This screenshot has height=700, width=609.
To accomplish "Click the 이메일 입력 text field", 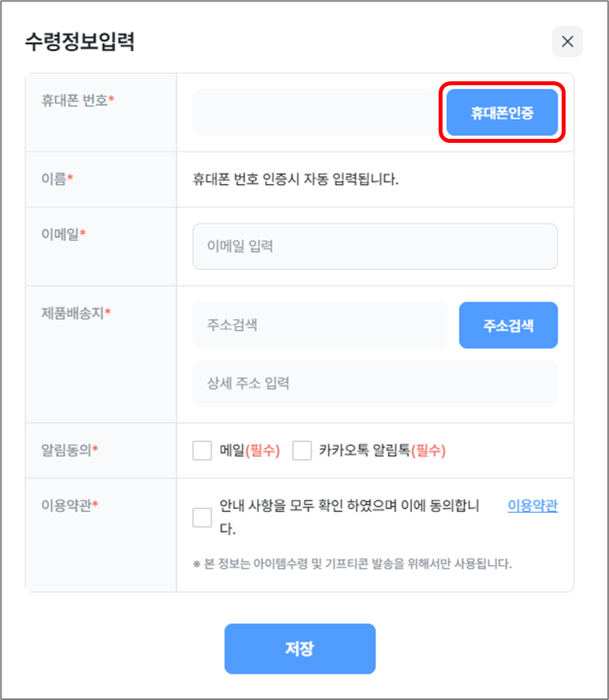I will [375, 246].
